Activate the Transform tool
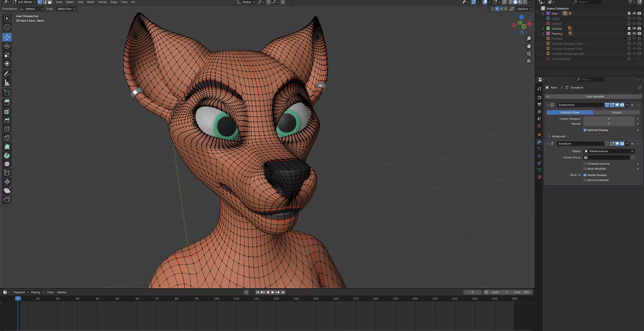Viewport: 644px width, 331px height. (7, 64)
